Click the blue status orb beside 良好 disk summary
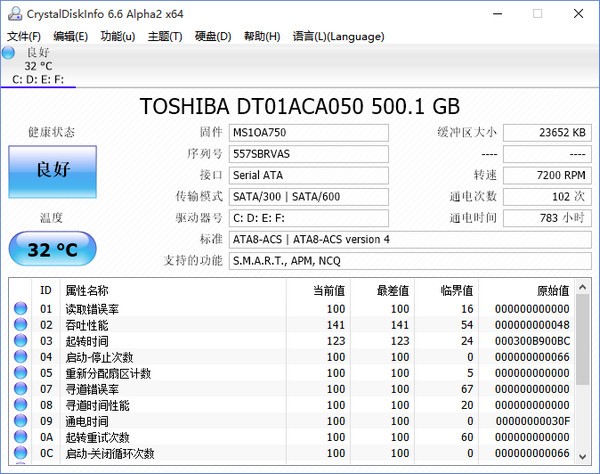Image resolution: width=600 pixels, height=474 pixels. click(9, 52)
